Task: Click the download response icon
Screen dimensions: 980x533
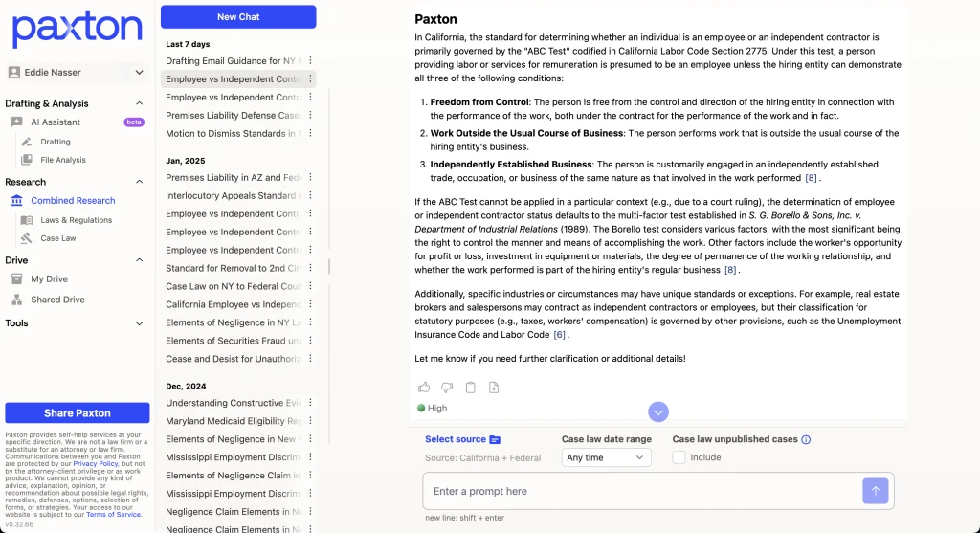Action: (494, 388)
